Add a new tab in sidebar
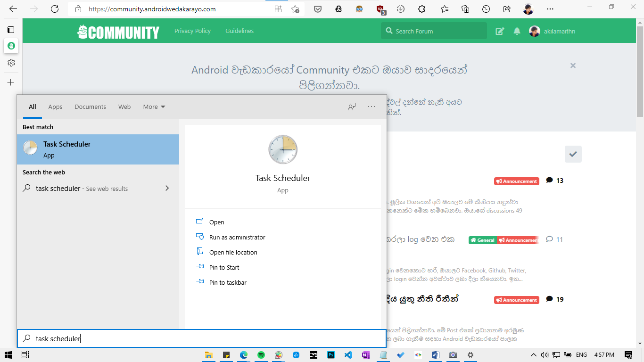644x362 pixels. tap(11, 82)
